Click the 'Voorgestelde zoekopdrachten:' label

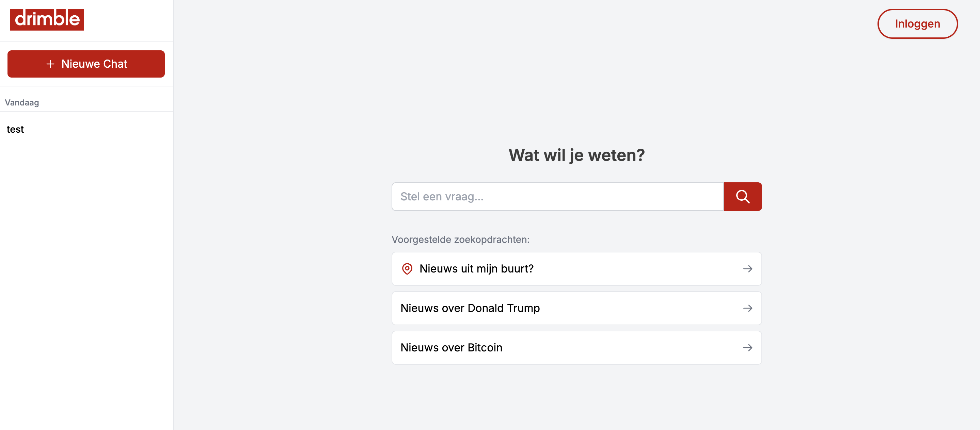[x=460, y=239]
